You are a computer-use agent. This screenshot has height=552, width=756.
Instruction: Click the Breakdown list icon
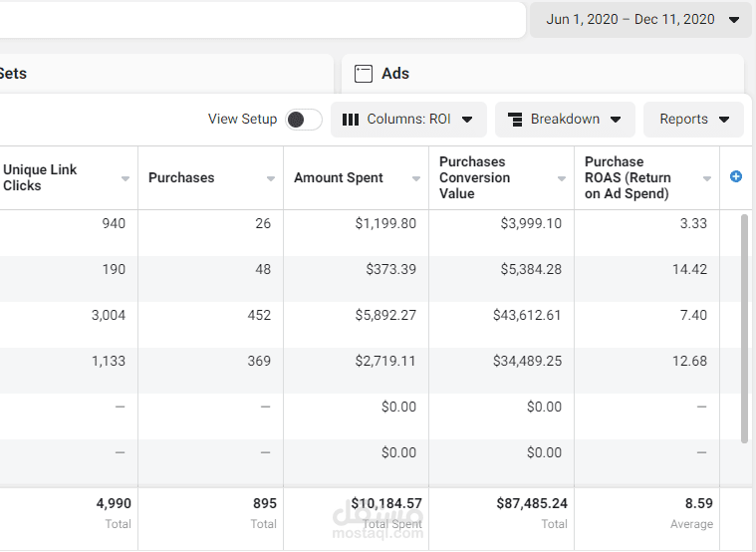(x=515, y=120)
